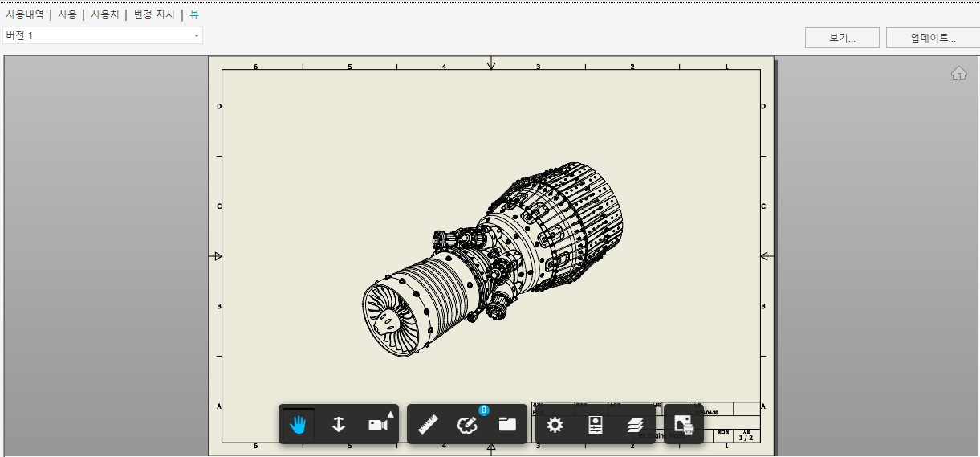Switch to the 사용내역 tab
The width and height of the screenshot is (980, 457).
click(25, 14)
